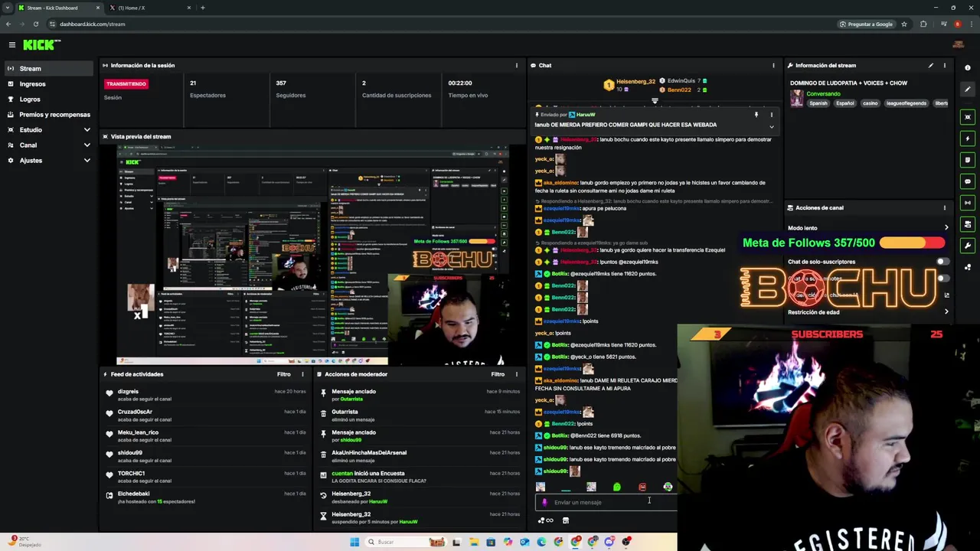Viewport: 980px width, 551px height.
Task: Click the dizgreis follower entry
Action: tap(207, 395)
